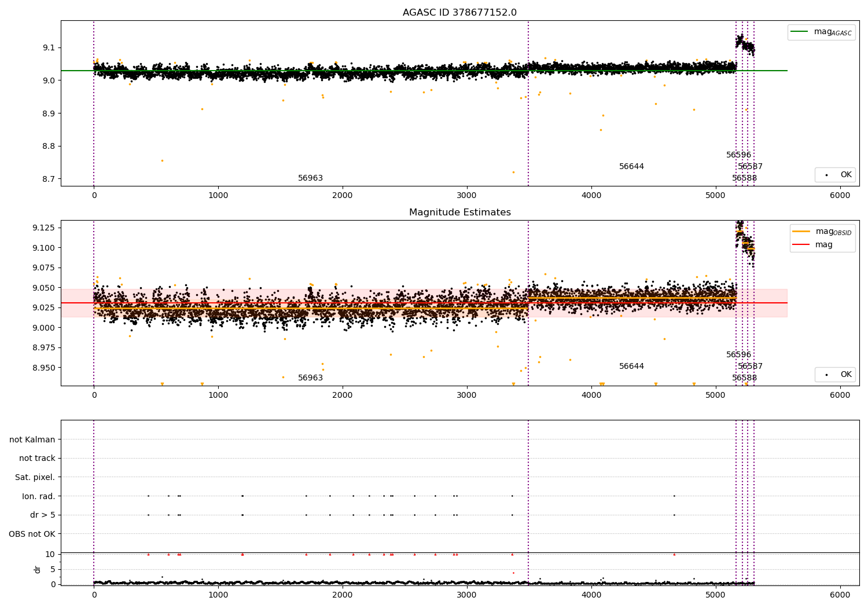Click obsid label 56588 in Magnitude Estimates plot

point(745,378)
